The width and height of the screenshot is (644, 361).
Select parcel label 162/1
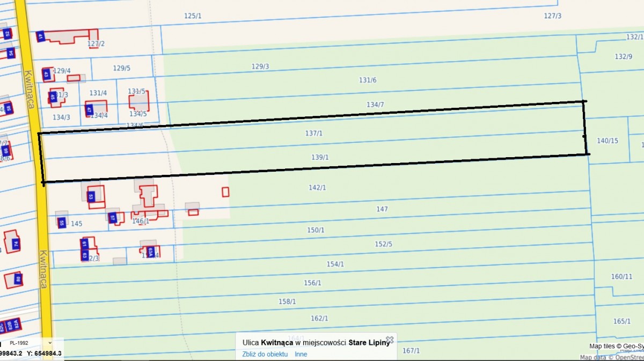coord(319,319)
